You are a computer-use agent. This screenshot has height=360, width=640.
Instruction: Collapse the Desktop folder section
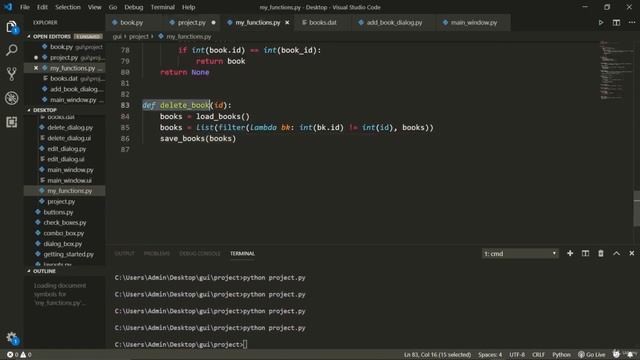pos(44,110)
